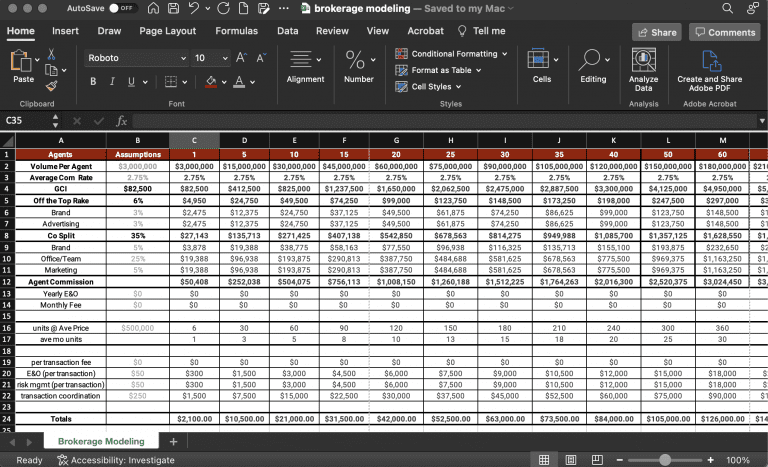Open the Editing magnifier group
Screen dimensions: 768x467
point(593,67)
